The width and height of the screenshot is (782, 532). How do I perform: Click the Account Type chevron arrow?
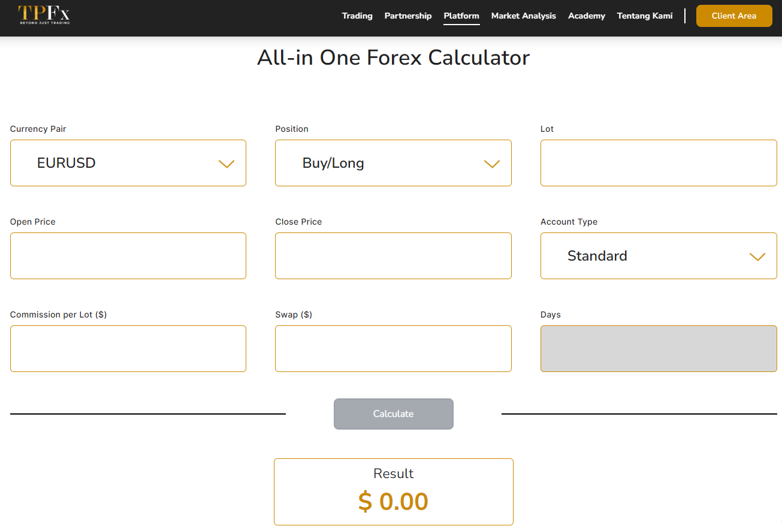tap(757, 256)
